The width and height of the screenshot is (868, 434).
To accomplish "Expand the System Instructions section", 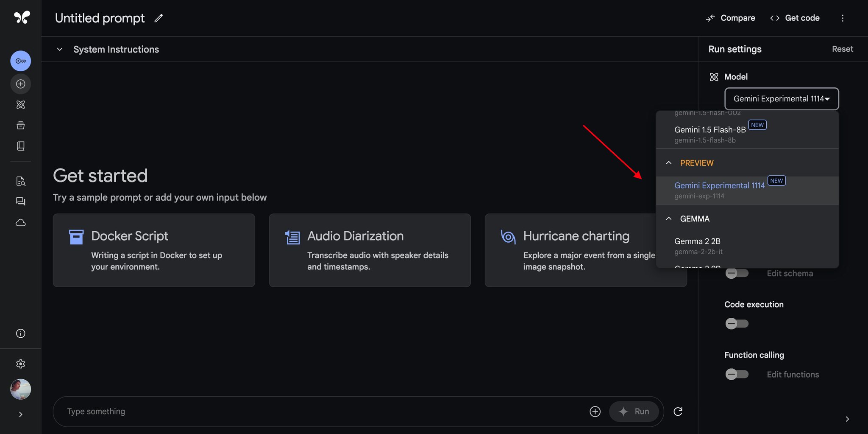I will coord(60,49).
